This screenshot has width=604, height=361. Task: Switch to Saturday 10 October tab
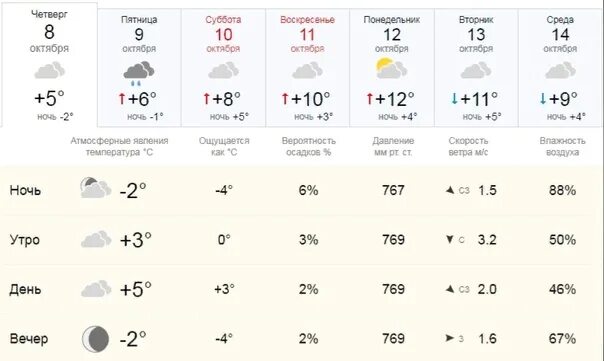coord(223,68)
